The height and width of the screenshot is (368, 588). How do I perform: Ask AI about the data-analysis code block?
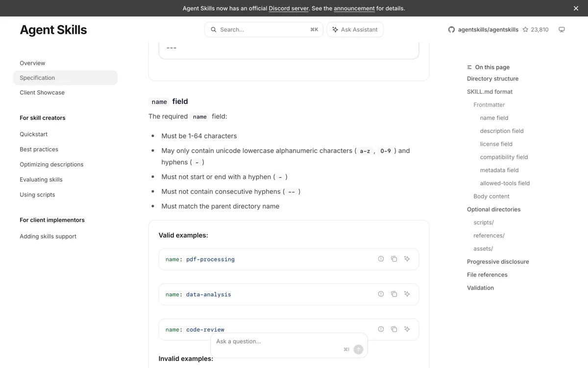point(407,294)
